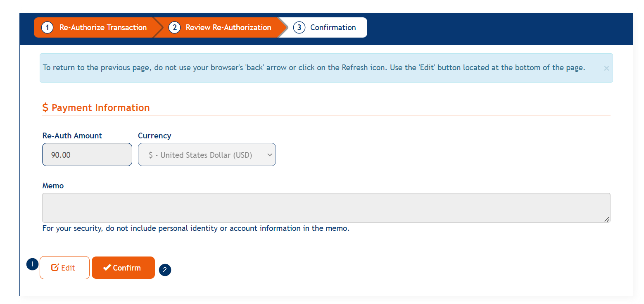
Task: Go to the Re-Authorize Transaction step
Action: [103, 28]
